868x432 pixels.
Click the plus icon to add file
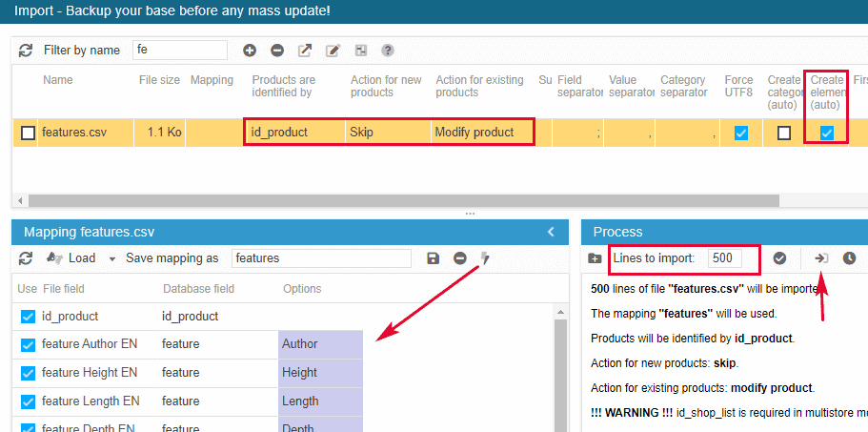tap(250, 51)
